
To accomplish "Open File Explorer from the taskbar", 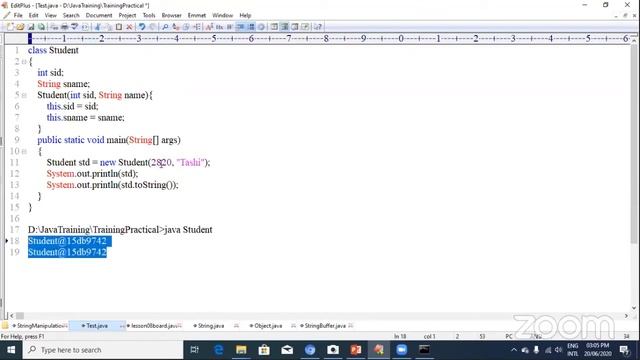I will point(241,350).
